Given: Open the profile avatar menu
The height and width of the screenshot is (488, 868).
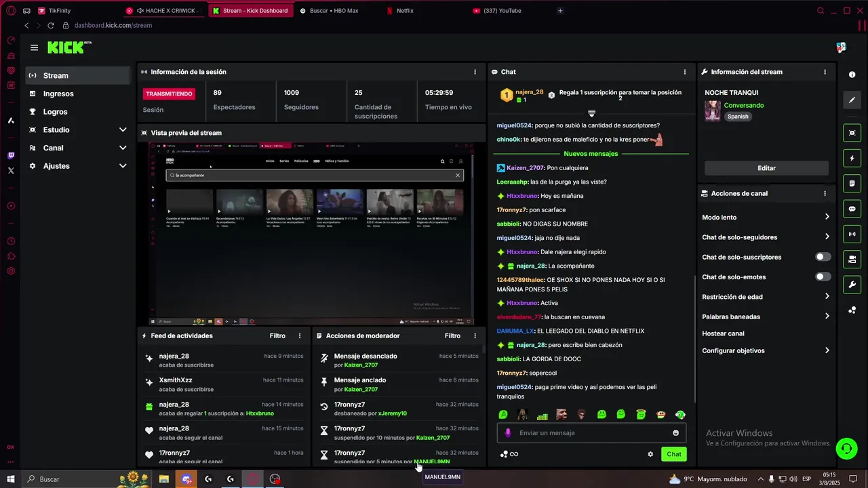Looking at the screenshot, I should 841,47.
